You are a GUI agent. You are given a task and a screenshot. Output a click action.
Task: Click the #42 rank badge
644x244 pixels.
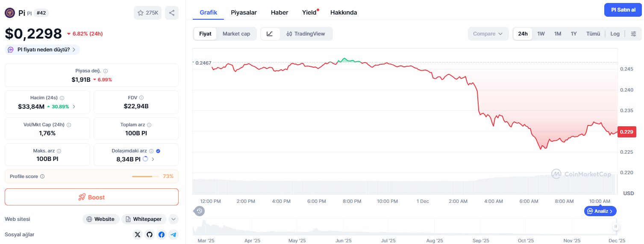tap(41, 13)
